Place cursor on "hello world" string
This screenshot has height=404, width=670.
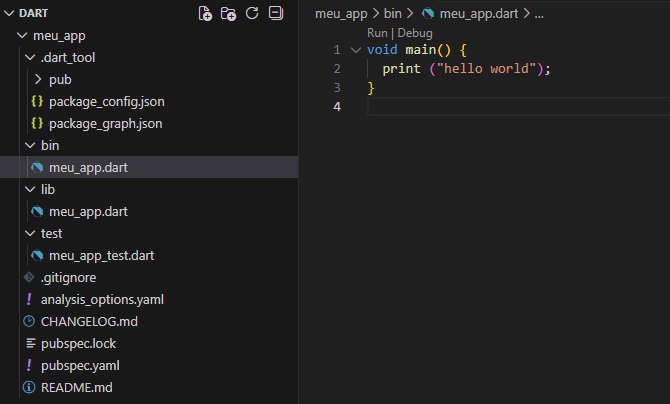click(x=486, y=69)
